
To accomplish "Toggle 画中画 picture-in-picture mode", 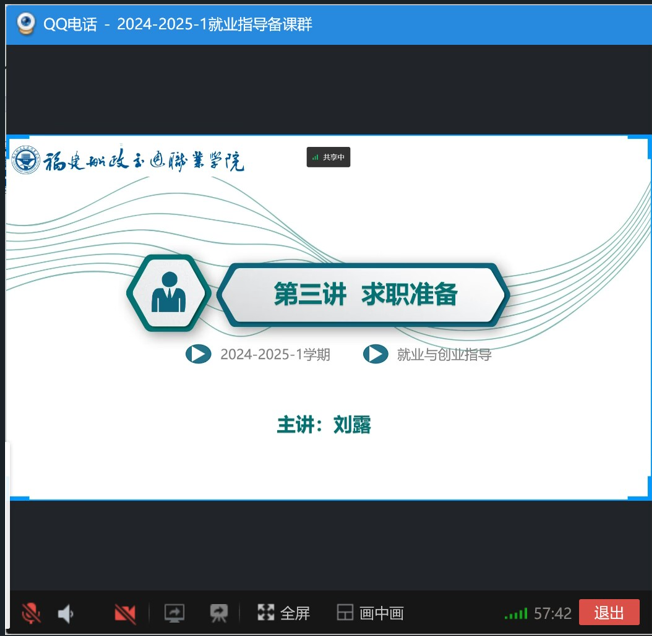I will [370, 613].
